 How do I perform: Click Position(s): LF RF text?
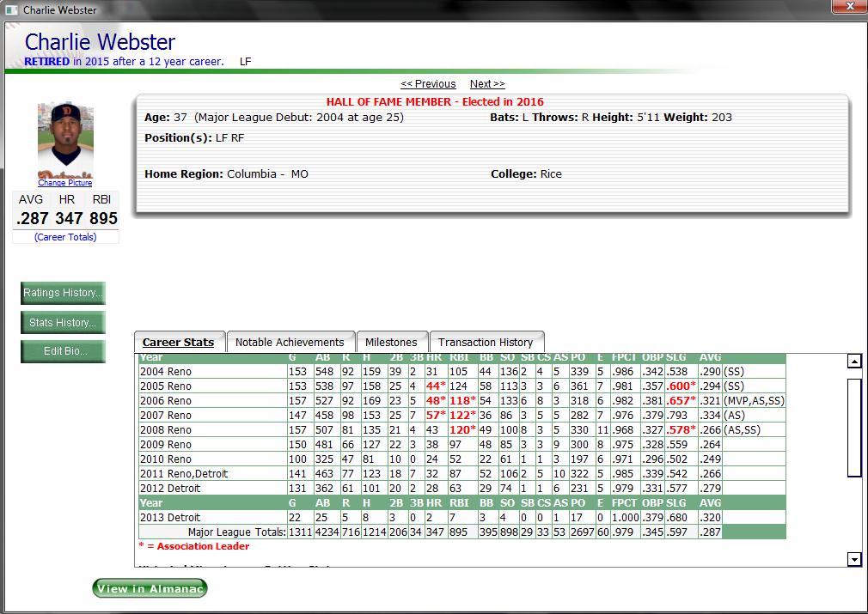click(x=194, y=137)
